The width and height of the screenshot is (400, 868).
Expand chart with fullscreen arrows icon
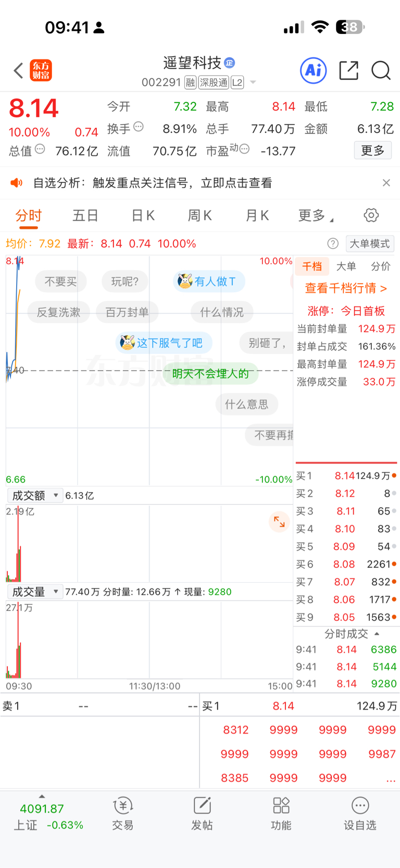point(279,522)
